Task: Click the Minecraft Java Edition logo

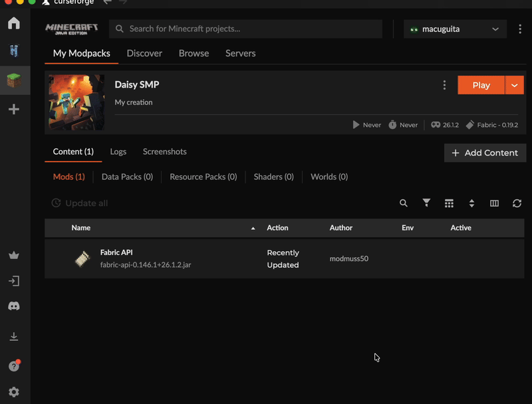Action: click(72, 29)
